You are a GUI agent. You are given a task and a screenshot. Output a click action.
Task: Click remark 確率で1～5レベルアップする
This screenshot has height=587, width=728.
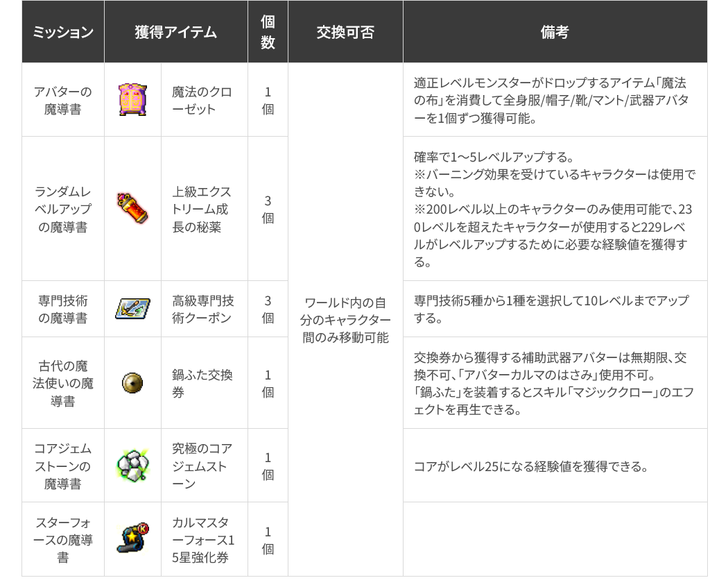pyautogui.click(x=494, y=157)
